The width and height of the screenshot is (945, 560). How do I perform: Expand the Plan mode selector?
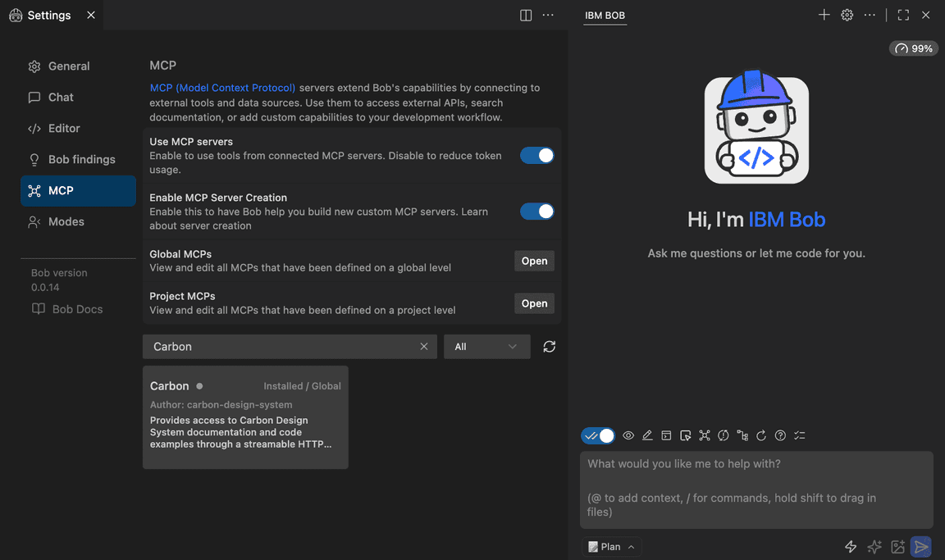[x=612, y=547]
